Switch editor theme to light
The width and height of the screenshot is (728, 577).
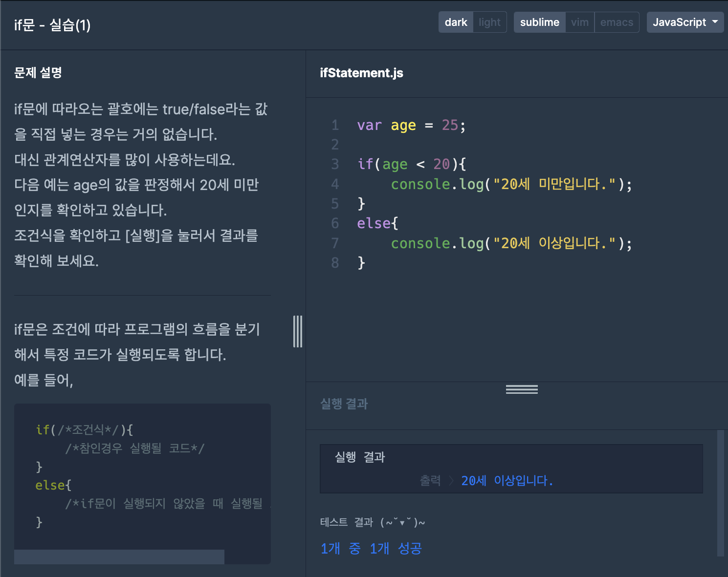point(489,22)
